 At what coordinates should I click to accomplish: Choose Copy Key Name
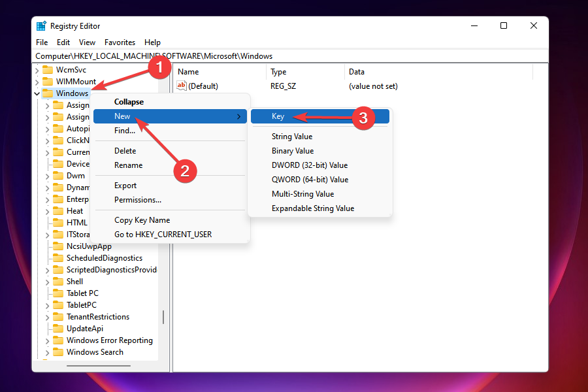[x=170, y=220]
